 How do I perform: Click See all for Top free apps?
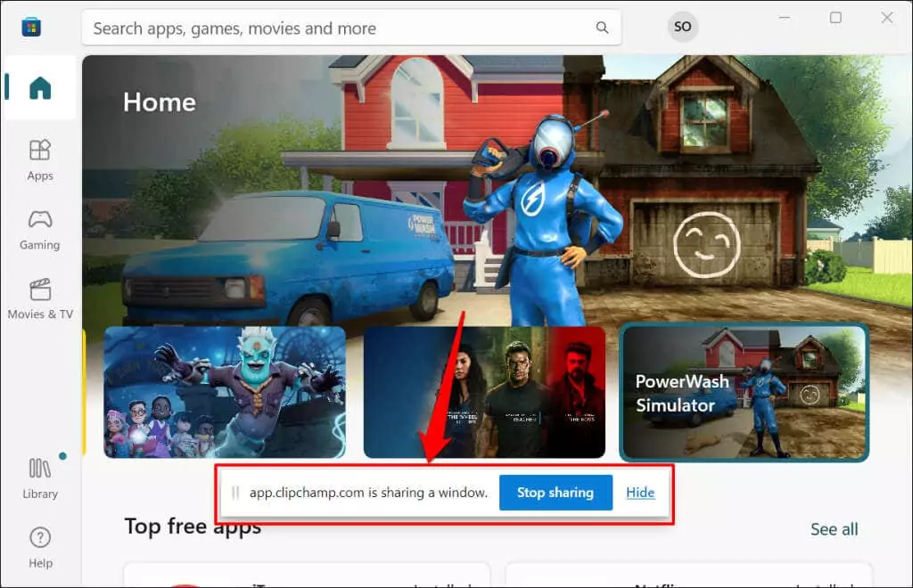pos(834,529)
